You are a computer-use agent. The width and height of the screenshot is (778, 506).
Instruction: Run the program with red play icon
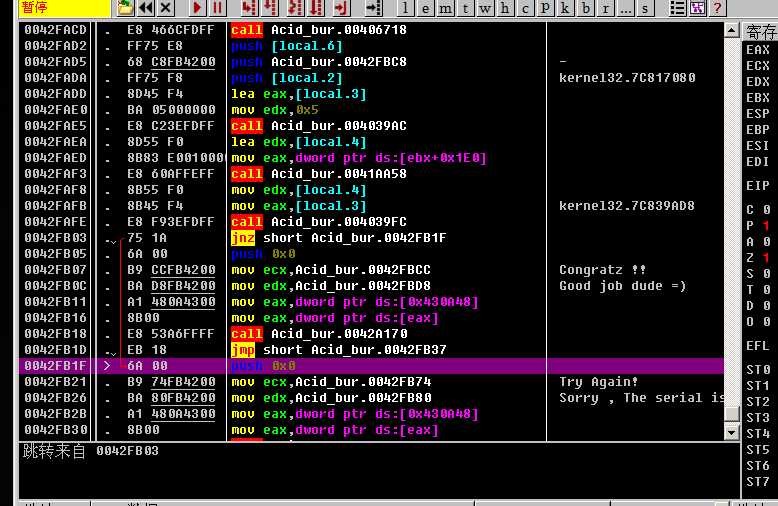click(x=197, y=7)
